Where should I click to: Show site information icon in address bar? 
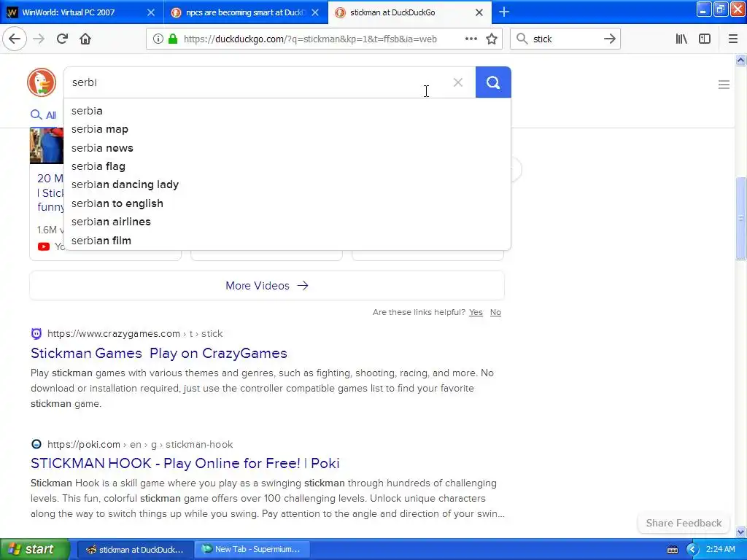pyautogui.click(x=158, y=39)
